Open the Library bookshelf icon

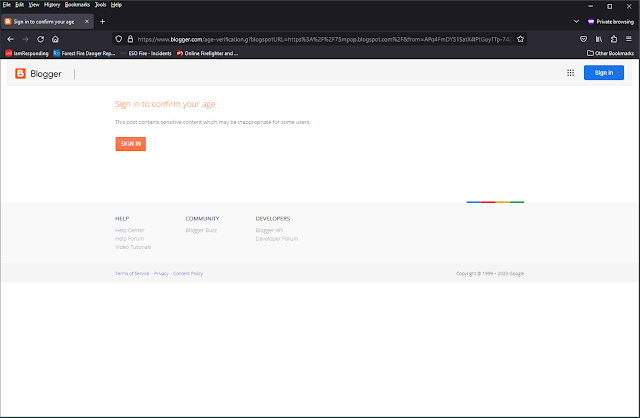click(x=599, y=39)
